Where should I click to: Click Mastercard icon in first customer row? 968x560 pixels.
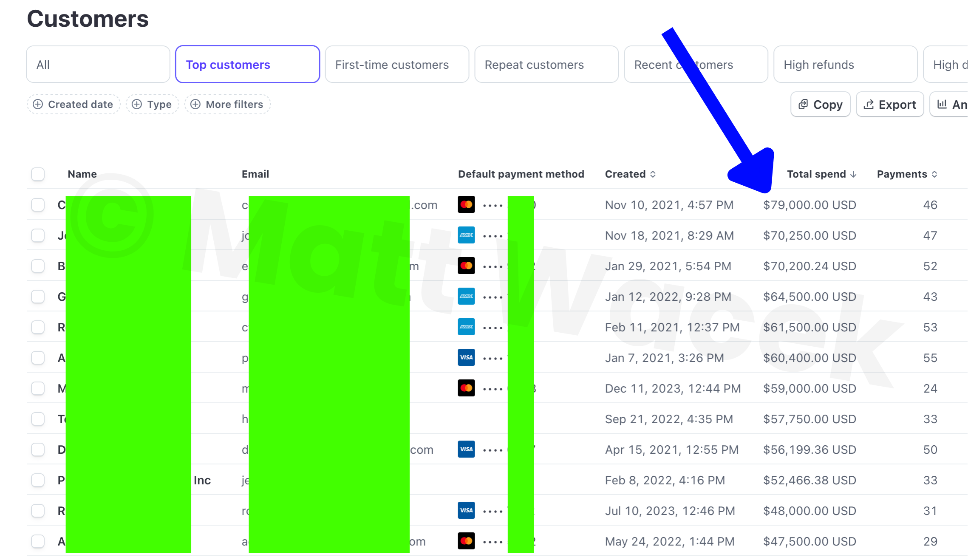tap(466, 205)
